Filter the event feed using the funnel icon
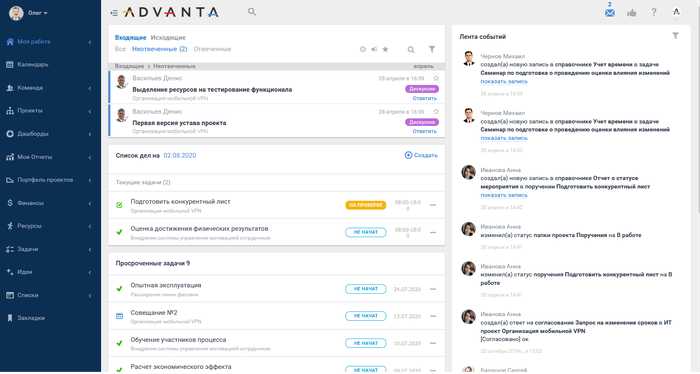700x374 pixels. tap(675, 36)
